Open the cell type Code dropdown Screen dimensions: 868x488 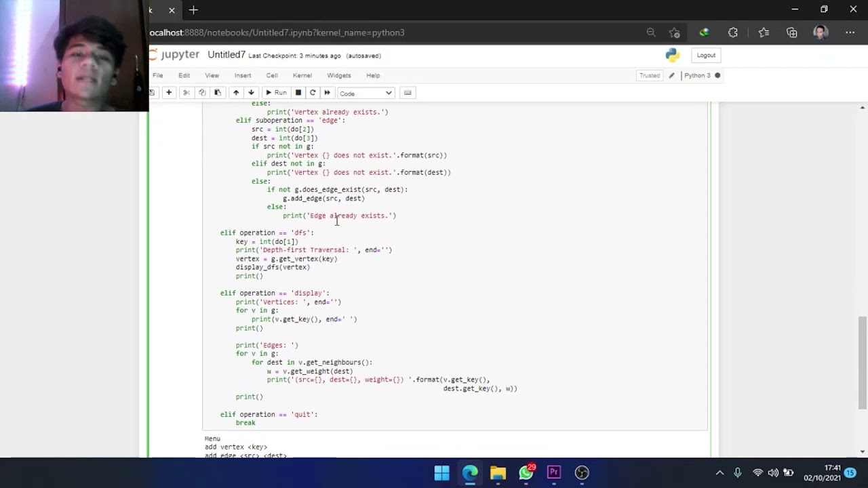pos(366,93)
